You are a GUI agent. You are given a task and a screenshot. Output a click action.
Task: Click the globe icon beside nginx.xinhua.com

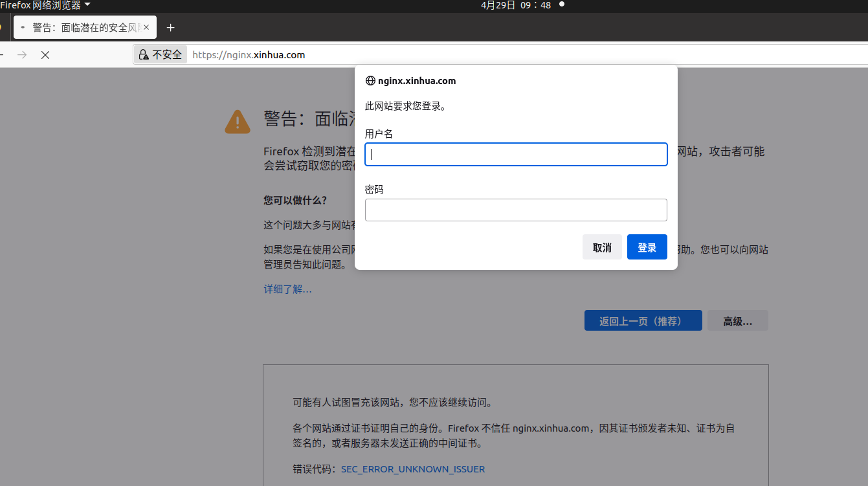tap(370, 81)
